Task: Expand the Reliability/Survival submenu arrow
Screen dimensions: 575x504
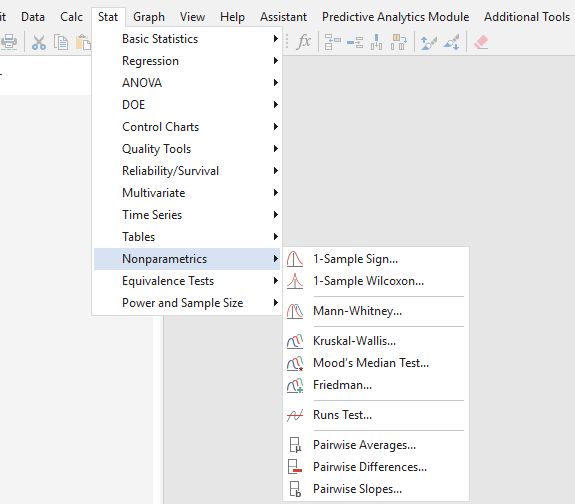Action: (275, 171)
